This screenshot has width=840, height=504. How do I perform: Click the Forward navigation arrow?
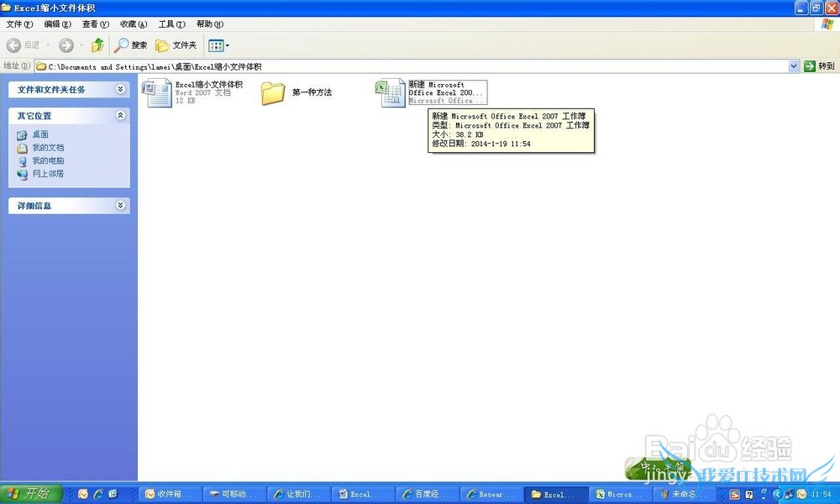click(x=66, y=45)
